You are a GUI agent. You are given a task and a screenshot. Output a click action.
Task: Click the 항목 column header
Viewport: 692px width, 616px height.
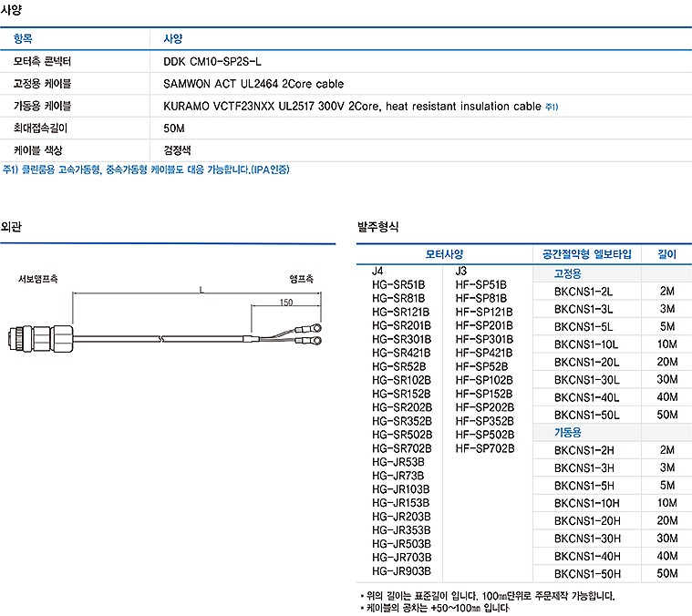(x=23, y=39)
